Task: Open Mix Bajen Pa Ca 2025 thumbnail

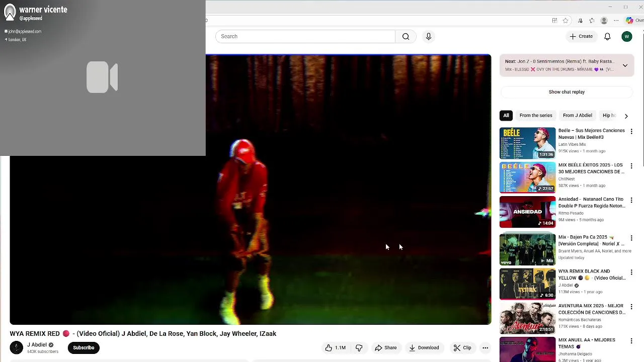Action: coord(527,249)
